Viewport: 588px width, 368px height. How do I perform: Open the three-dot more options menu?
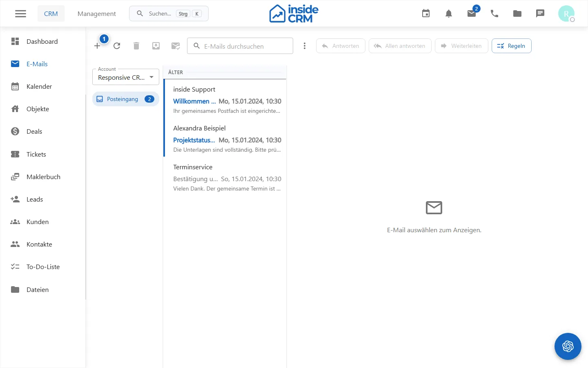click(x=305, y=46)
